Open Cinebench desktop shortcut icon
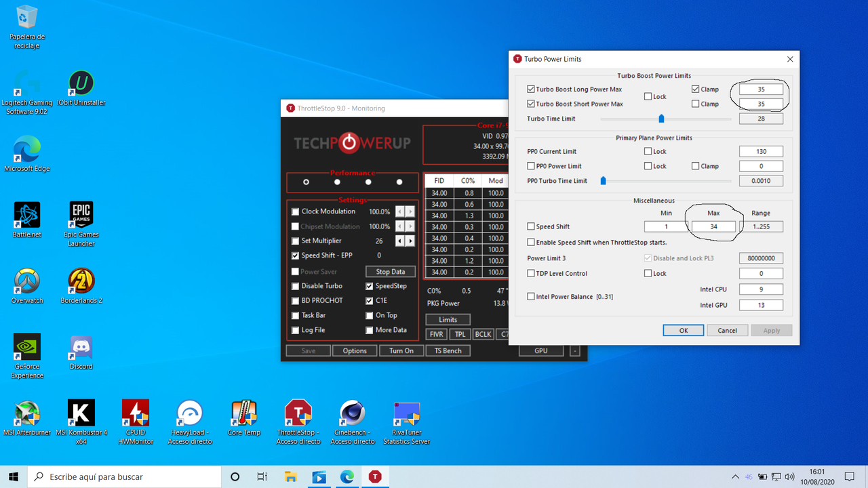Image resolution: width=868 pixels, height=488 pixels. (x=353, y=422)
